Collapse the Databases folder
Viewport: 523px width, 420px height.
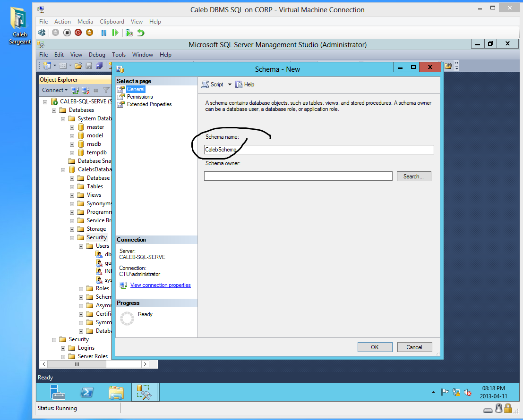pyautogui.click(x=54, y=110)
